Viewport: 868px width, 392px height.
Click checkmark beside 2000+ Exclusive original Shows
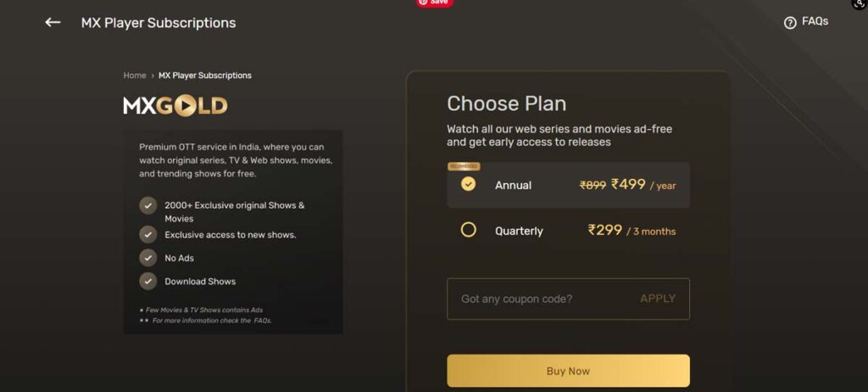click(x=147, y=205)
